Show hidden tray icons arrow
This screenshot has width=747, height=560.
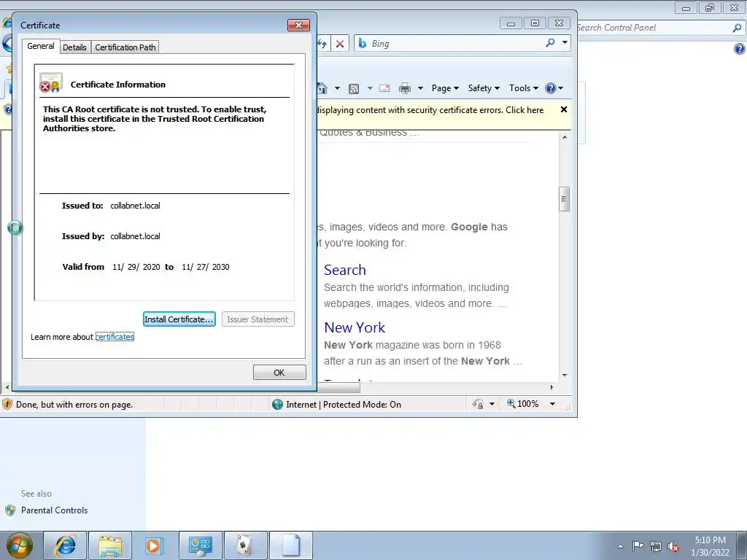(620, 546)
